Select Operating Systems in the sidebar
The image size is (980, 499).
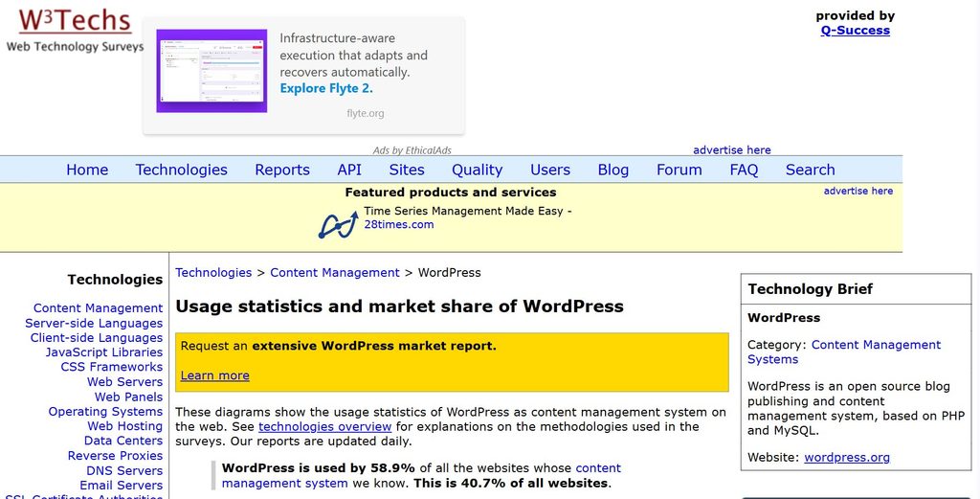pos(105,412)
